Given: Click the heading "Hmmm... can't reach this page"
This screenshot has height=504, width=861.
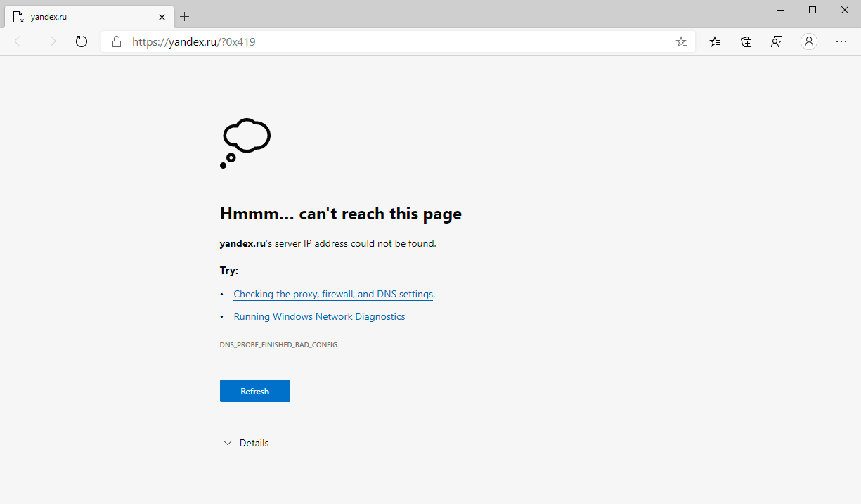Looking at the screenshot, I should (x=341, y=214).
